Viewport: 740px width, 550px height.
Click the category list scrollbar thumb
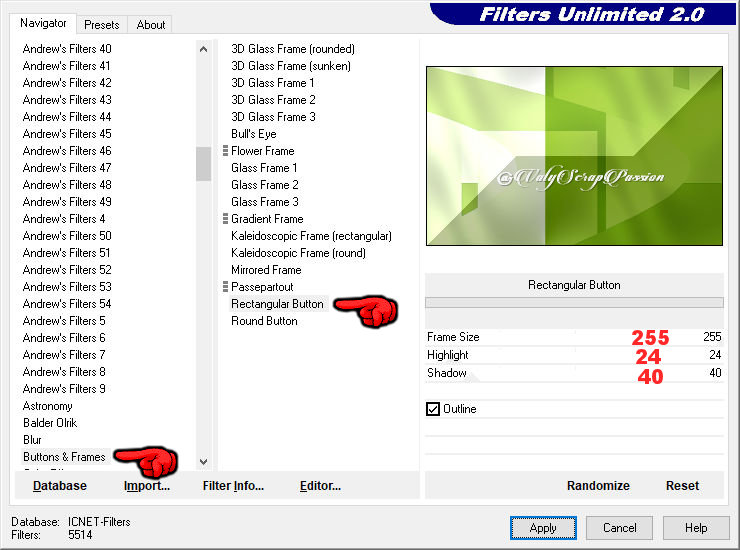(x=203, y=164)
